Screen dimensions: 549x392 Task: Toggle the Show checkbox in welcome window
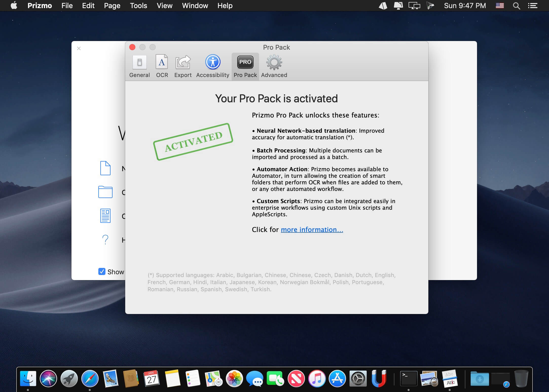pos(102,271)
